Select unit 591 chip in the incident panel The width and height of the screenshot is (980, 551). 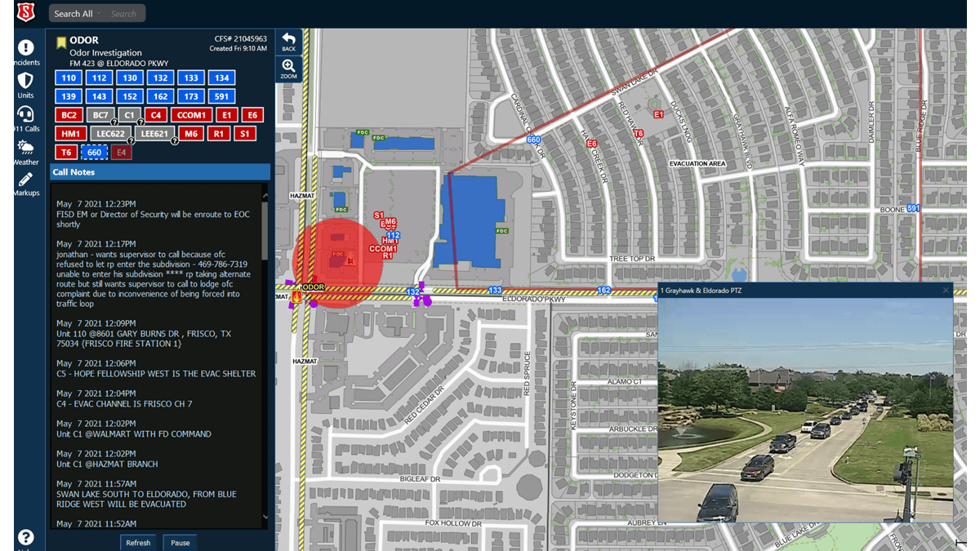click(221, 96)
